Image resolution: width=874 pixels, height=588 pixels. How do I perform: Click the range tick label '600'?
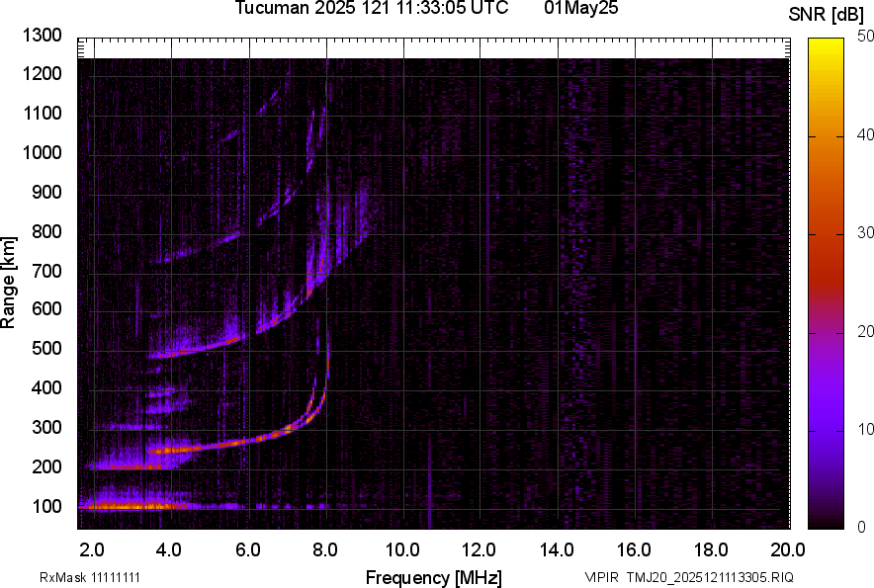tap(46, 308)
